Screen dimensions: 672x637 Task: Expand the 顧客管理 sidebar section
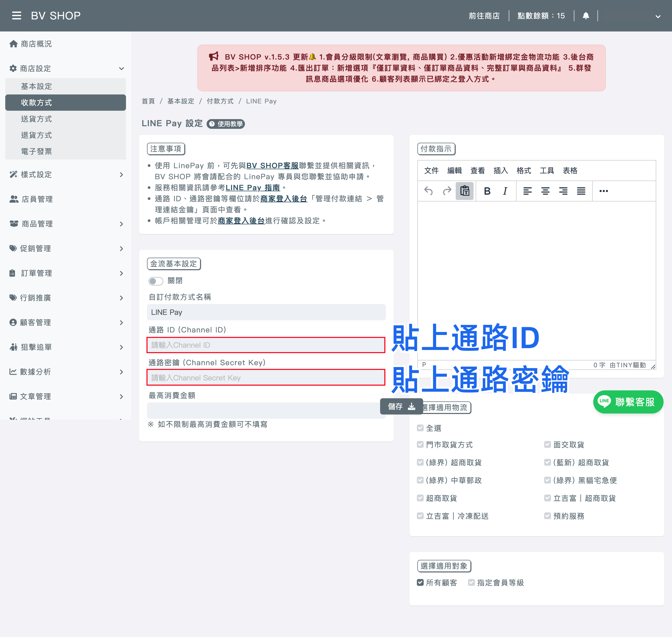tap(66, 323)
